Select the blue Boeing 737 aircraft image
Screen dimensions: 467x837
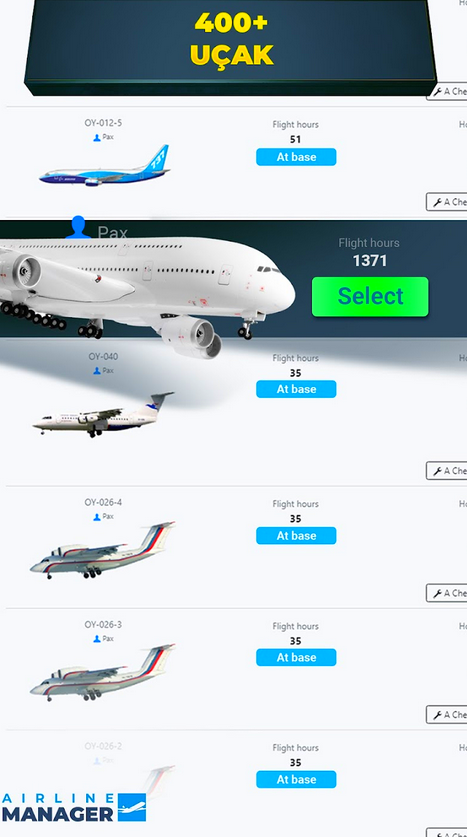pos(105,166)
